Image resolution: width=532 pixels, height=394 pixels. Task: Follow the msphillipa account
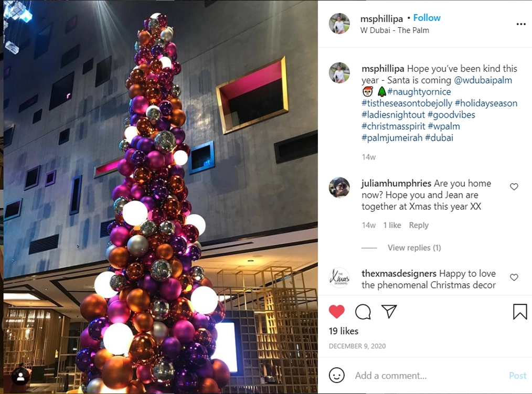coord(427,18)
